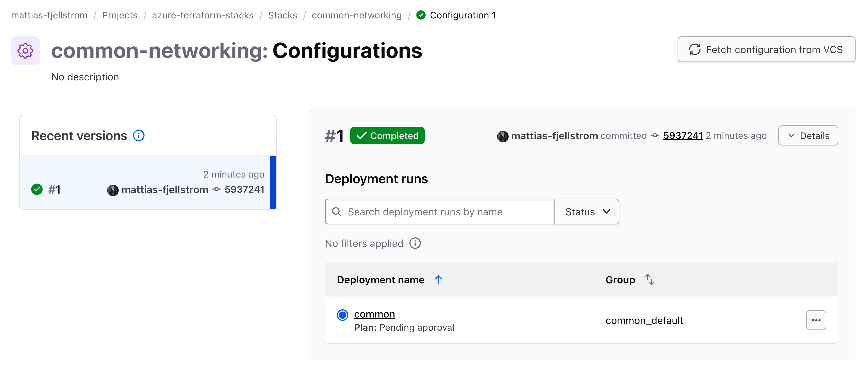Click the info icon beside Recent versions
The height and width of the screenshot is (379, 868).
pos(139,135)
